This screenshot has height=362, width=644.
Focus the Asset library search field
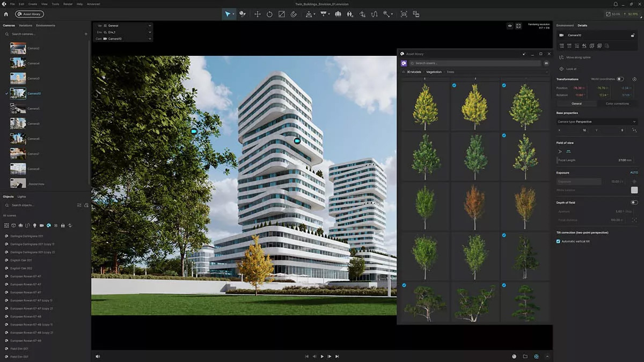point(475,63)
